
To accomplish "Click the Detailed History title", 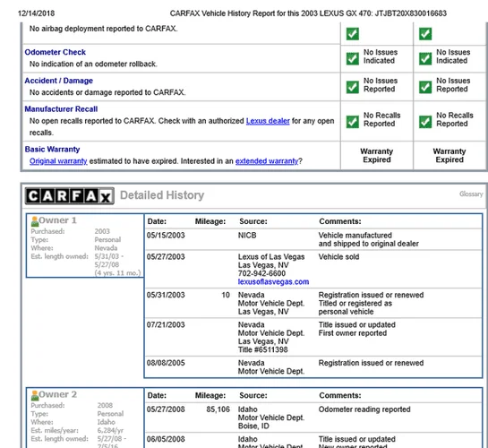I will [x=162, y=195].
